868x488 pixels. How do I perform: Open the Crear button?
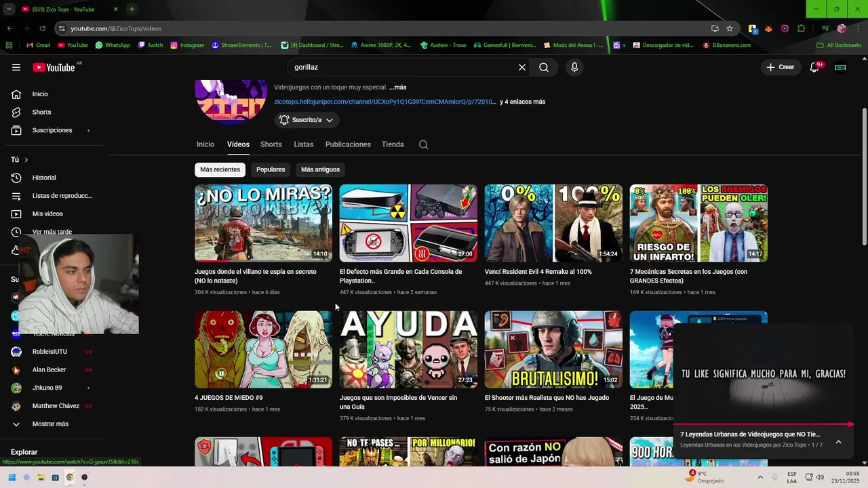781,67
